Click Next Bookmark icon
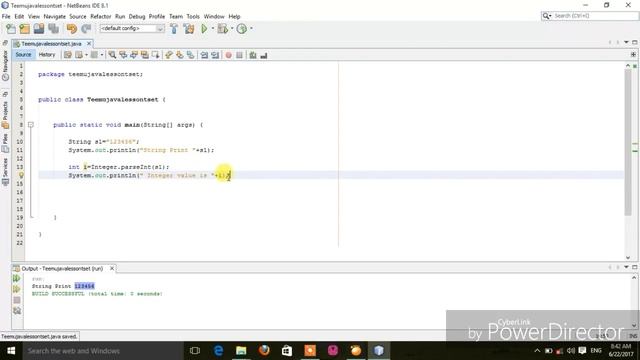This screenshot has height=360, width=640. tap(180, 55)
